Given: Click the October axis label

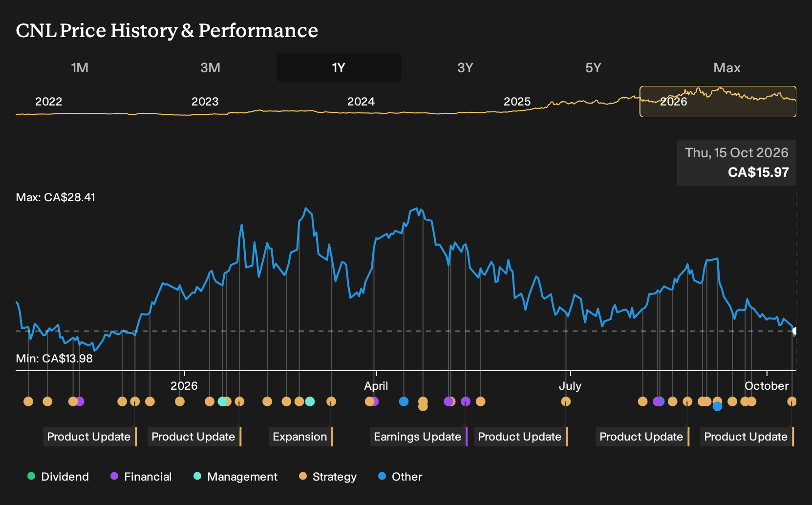Looking at the screenshot, I should tap(767, 386).
